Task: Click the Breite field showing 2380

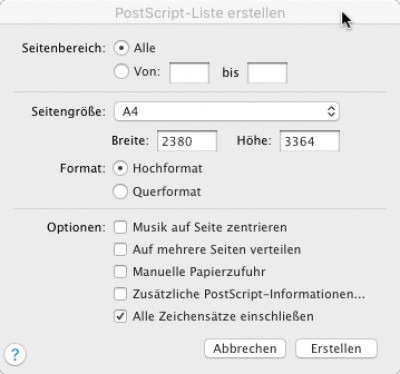Action: coord(187,141)
